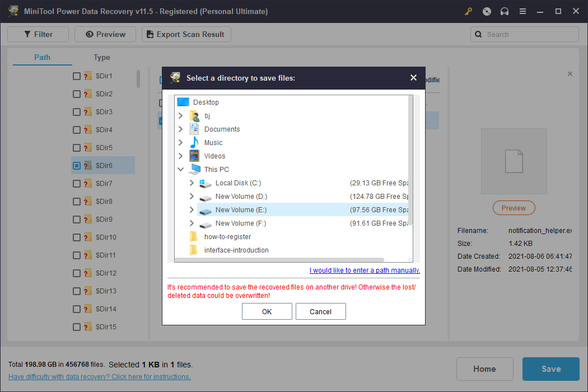This screenshot has width=588, height=392.
Task: Click the This PC computer icon
Action: coord(194,170)
